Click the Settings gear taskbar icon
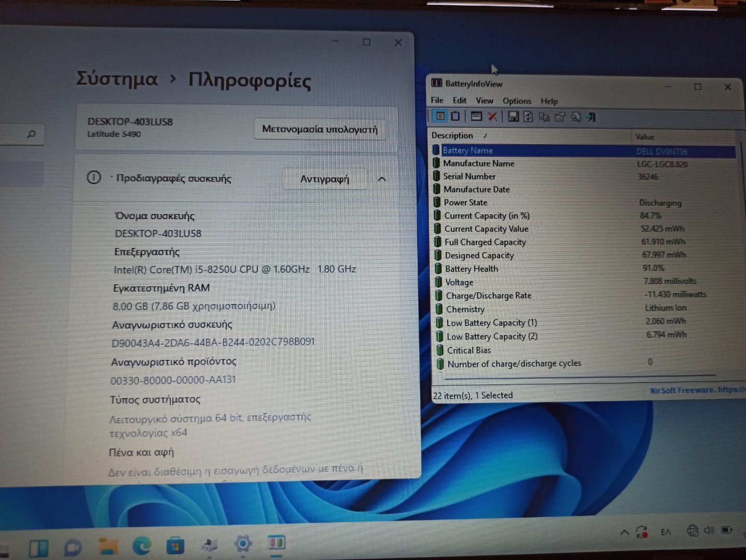 (243, 544)
